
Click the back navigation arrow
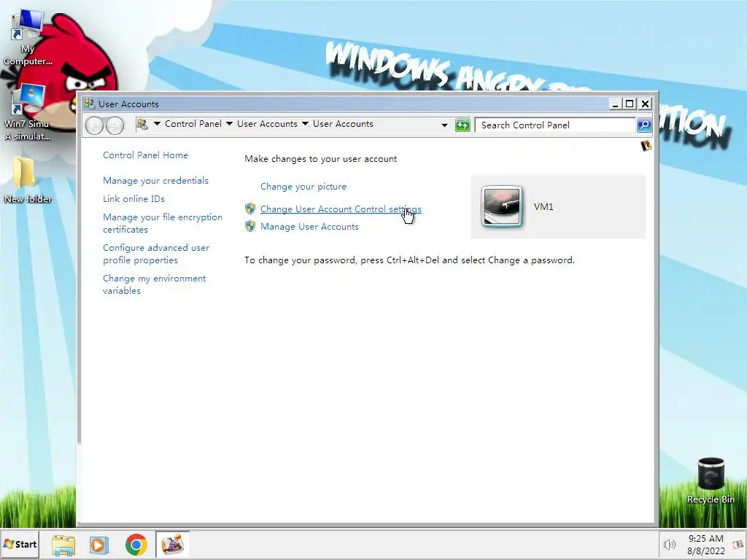(x=94, y=125)
